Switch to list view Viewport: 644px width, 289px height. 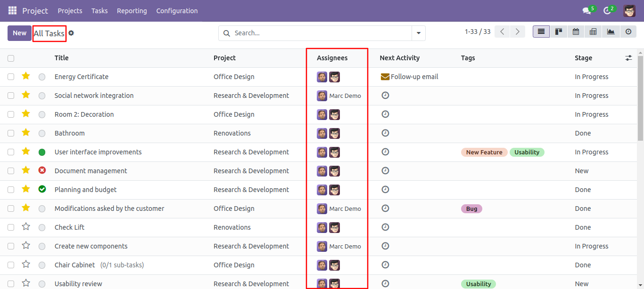coord(541,32)
